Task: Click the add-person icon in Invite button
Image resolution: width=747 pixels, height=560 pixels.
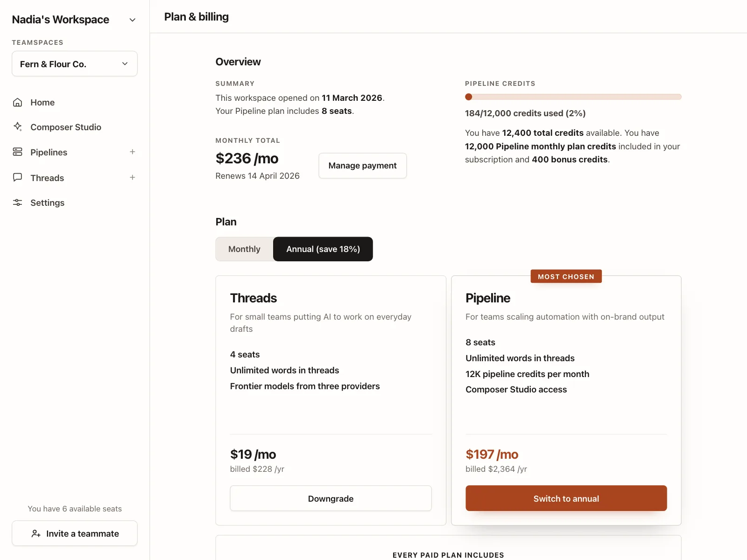Action: pos(36,533)
